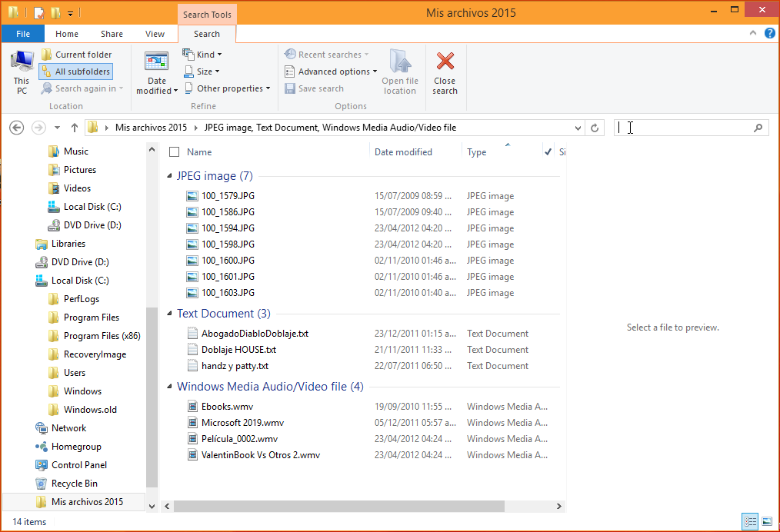Toggle the select-all checkbox beside Name header
Viewport: 780px width, 532px height.
tap(174, 152)
